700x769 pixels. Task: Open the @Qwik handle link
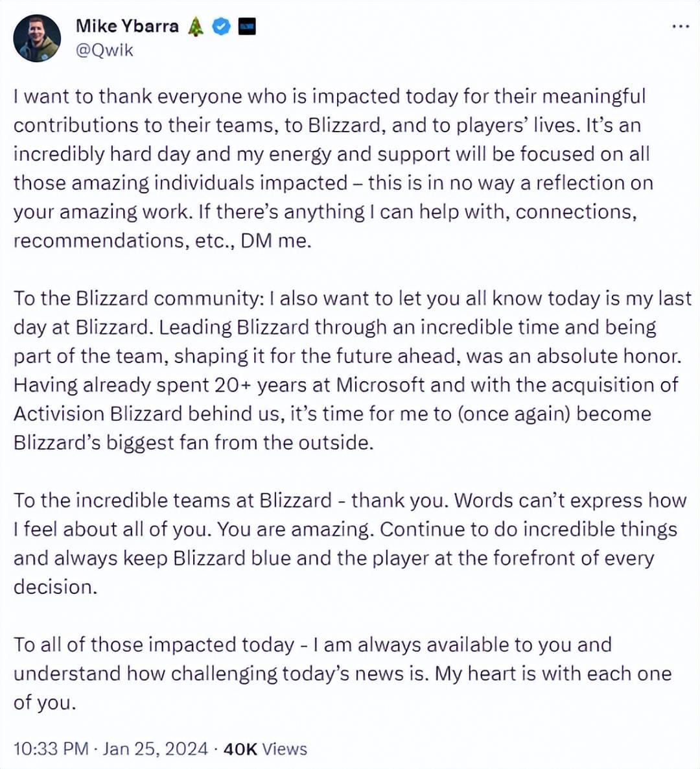tap(104, 51)
